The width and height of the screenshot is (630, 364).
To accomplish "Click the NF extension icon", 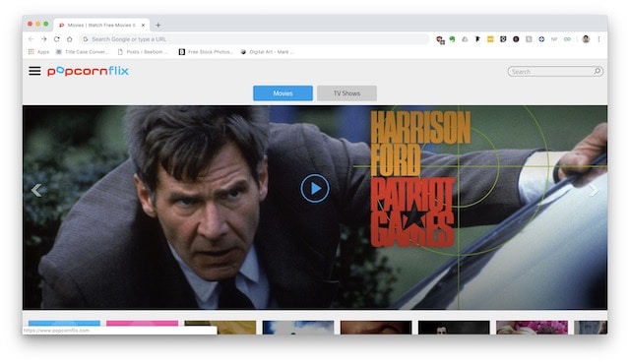I will click(x=554, y=39).
